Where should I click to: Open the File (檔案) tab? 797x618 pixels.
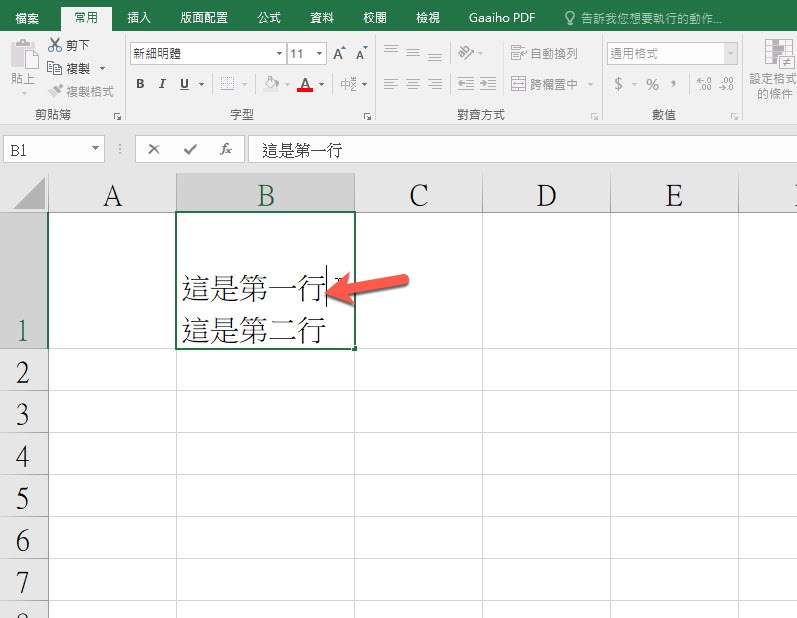[x=27, y=18]
